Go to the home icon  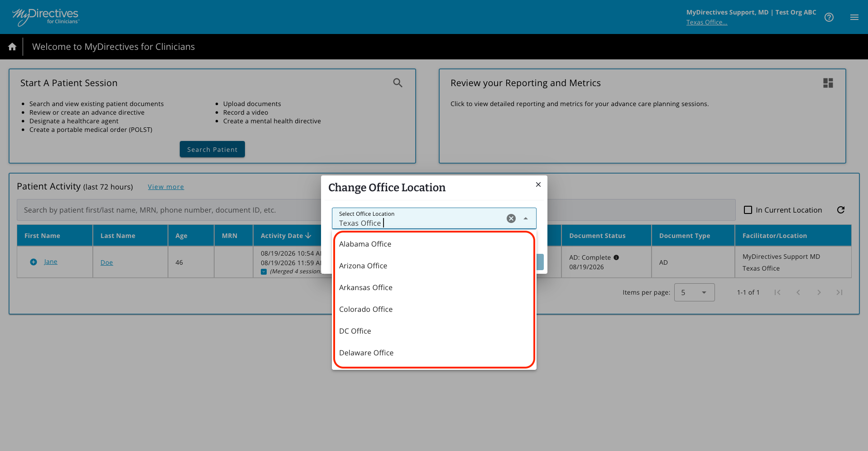pyautogui.click(x=12, y=47)
